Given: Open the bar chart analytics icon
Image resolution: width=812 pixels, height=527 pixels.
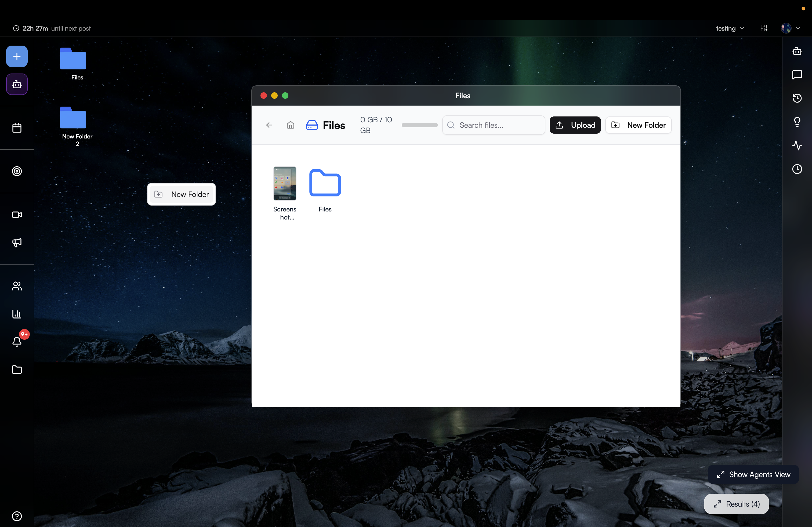Looking at the screenshot, I should [x=17, y=314].
